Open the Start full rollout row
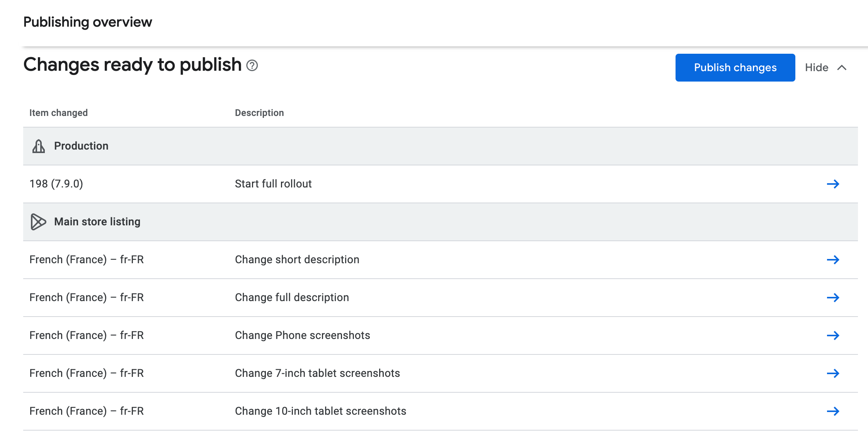 [273, 184]
